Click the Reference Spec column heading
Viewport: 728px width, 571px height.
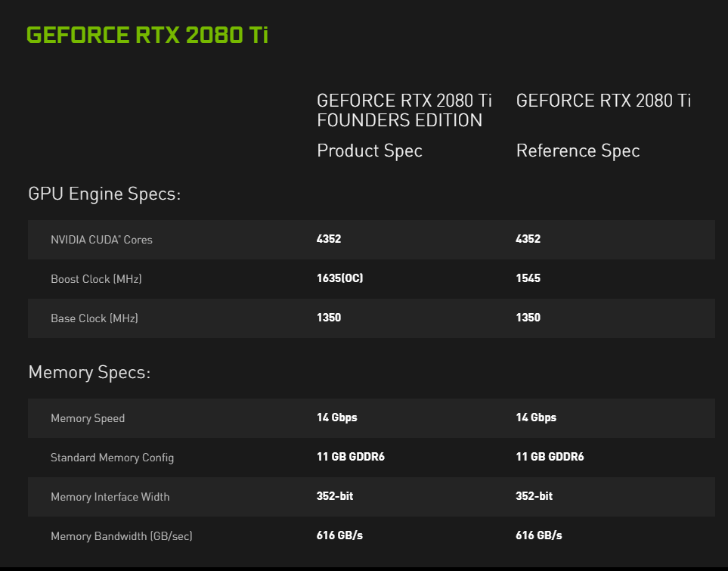(x=578, y=151)
